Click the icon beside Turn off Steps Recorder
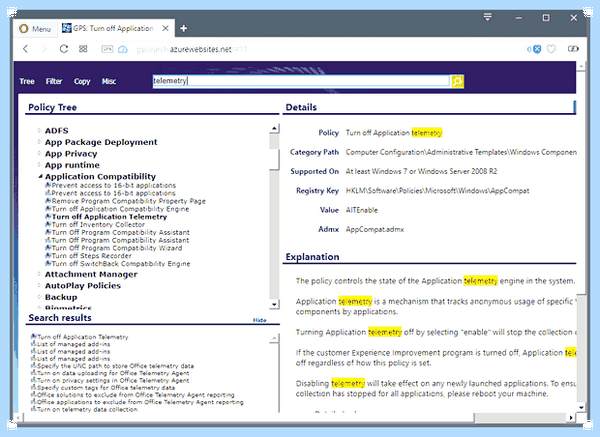 coord(48,255)
